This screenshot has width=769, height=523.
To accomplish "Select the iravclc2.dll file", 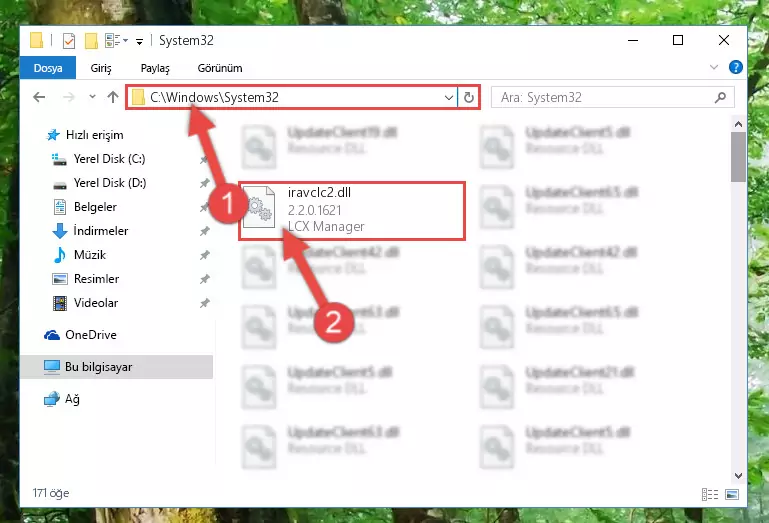I will (x=352, y=210).
